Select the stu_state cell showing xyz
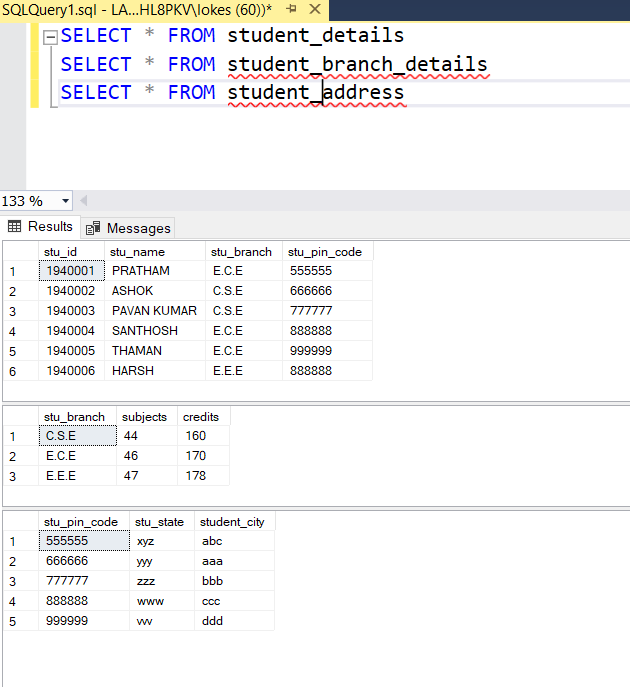Viewport: 630px width, 687px height. coord(146,541)
